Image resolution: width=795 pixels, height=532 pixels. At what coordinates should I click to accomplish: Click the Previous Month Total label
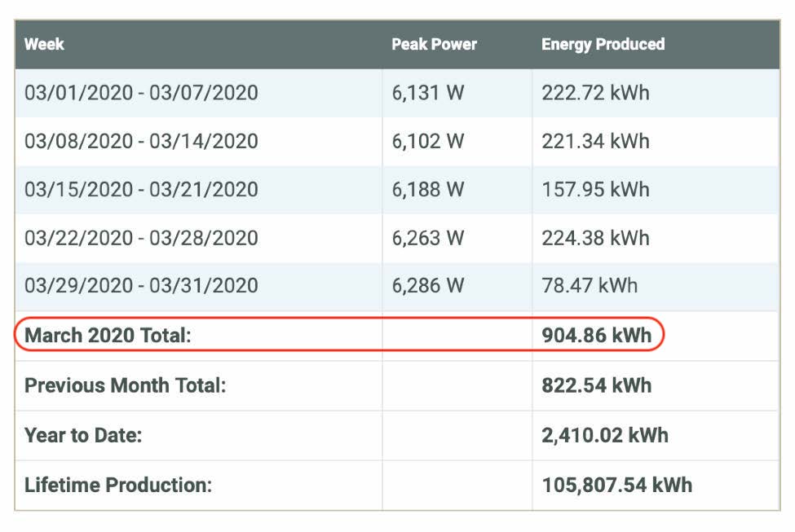[x=126, y=385]
